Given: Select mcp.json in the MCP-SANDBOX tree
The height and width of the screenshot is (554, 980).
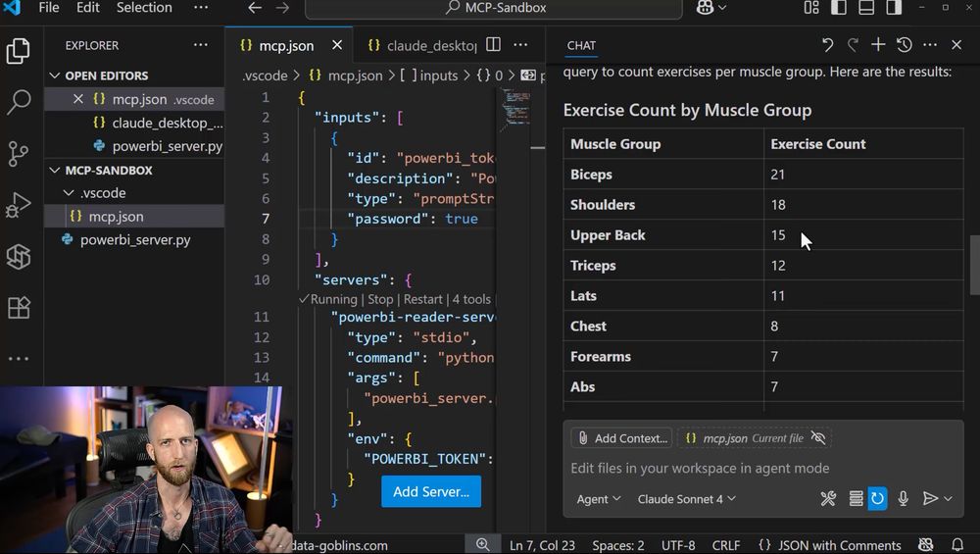Looking at the screenshot, I should pyautogui.click(x=134, y=216).
